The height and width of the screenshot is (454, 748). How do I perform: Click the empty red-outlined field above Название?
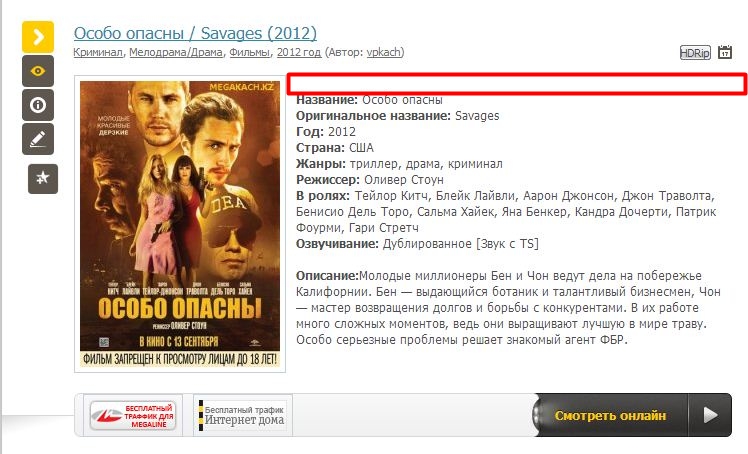coord(517,84)
